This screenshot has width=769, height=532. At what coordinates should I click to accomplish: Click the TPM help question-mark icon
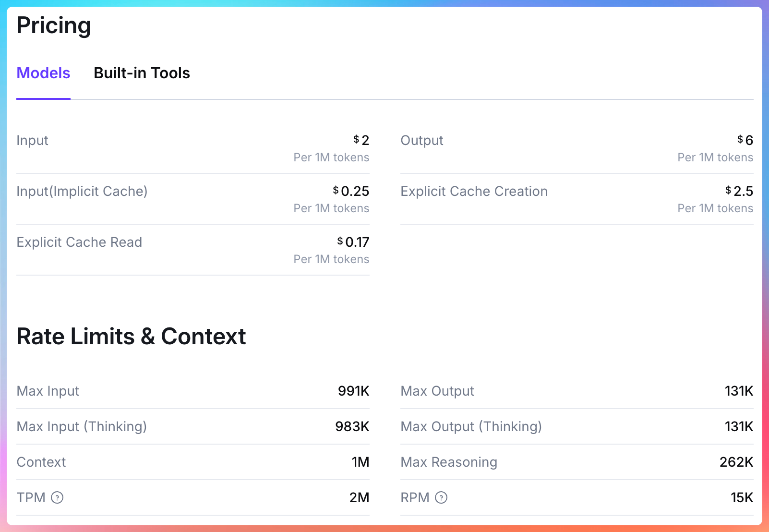[x=57, y=497]
